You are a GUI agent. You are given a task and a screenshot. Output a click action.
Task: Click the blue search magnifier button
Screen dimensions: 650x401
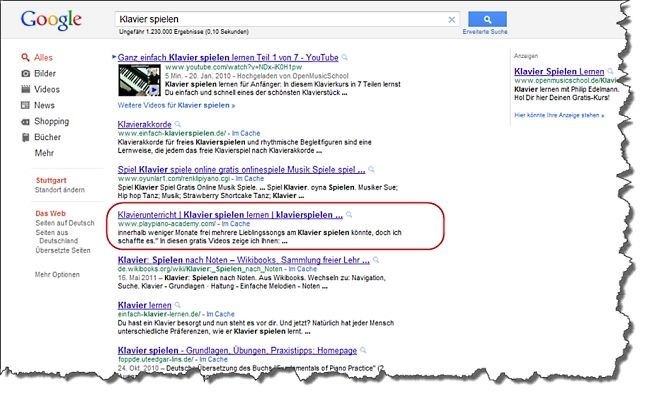tap(487, 19)
